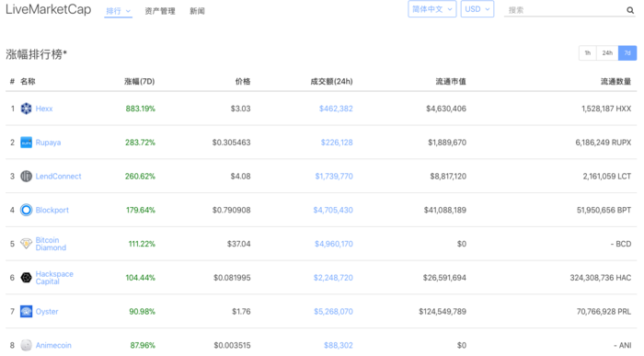Click the 70,766,928 PRL supply value
Viewport: 644px width, 356px height.
pos(604,311)
